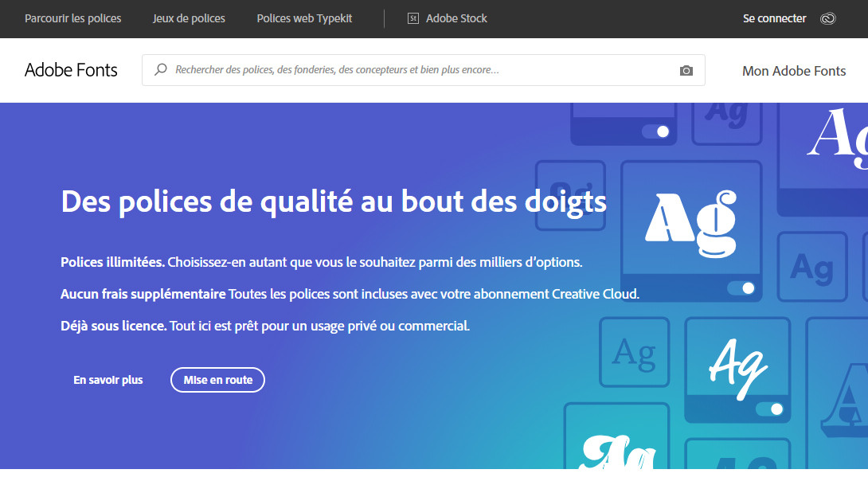The width and height of the screenshot is (868, 485).
Task: Open Parcourir les polices menu item
Action: click(73, 18)
